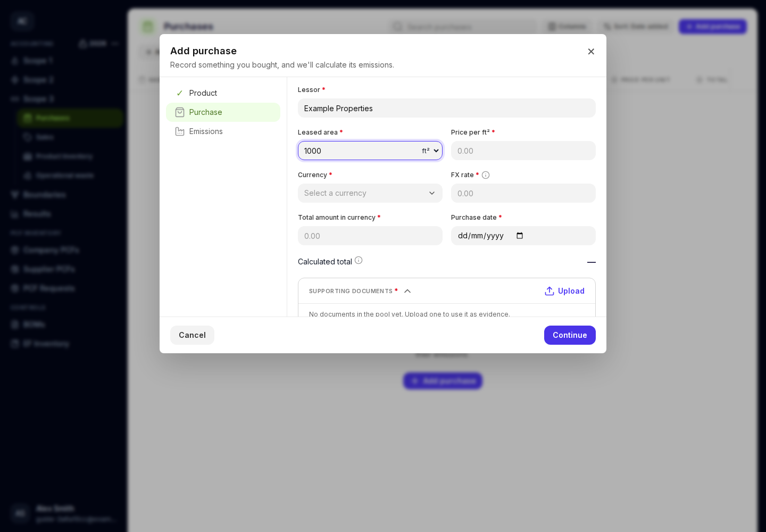This screenshot has height=532, width=766.
Task: Go to the Product step
Action: click(x=223, y=93)
